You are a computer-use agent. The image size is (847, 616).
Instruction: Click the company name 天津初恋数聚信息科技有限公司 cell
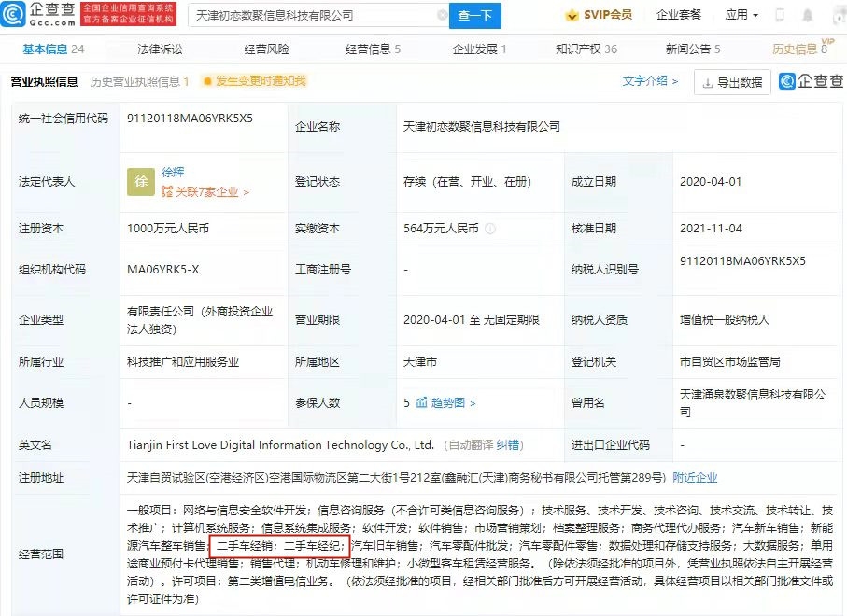coord(482,127)
